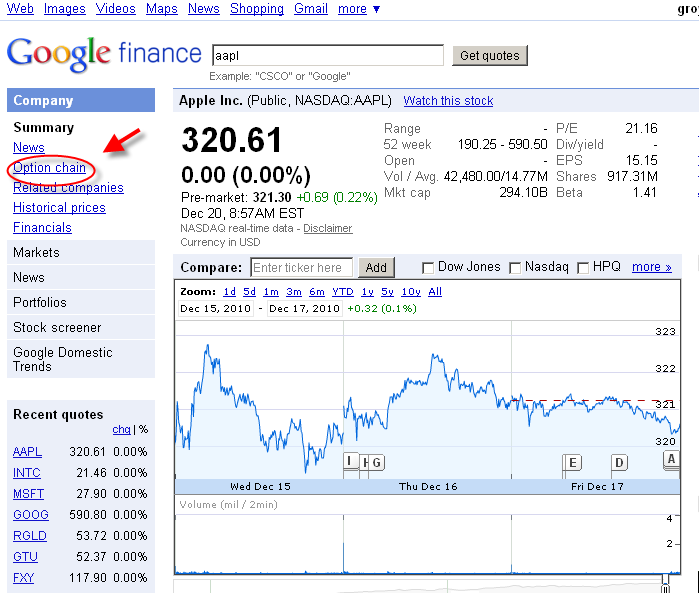Expand the top 'more' services dropdown

[x=359, y=9]
